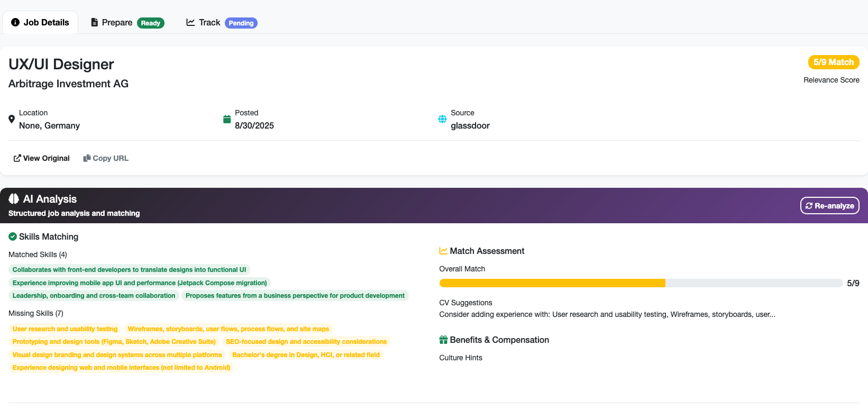Open View Original job posting link
The width and height of the screenshot is (868, 410).
41,158
